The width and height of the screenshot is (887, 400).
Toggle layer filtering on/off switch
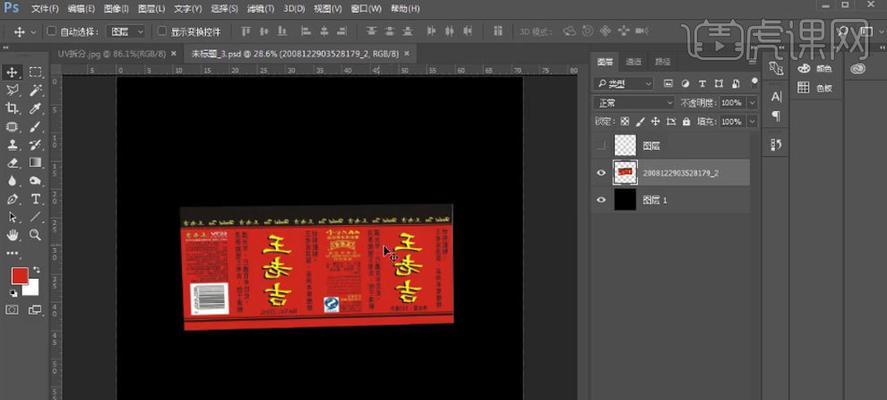point(754,83)
